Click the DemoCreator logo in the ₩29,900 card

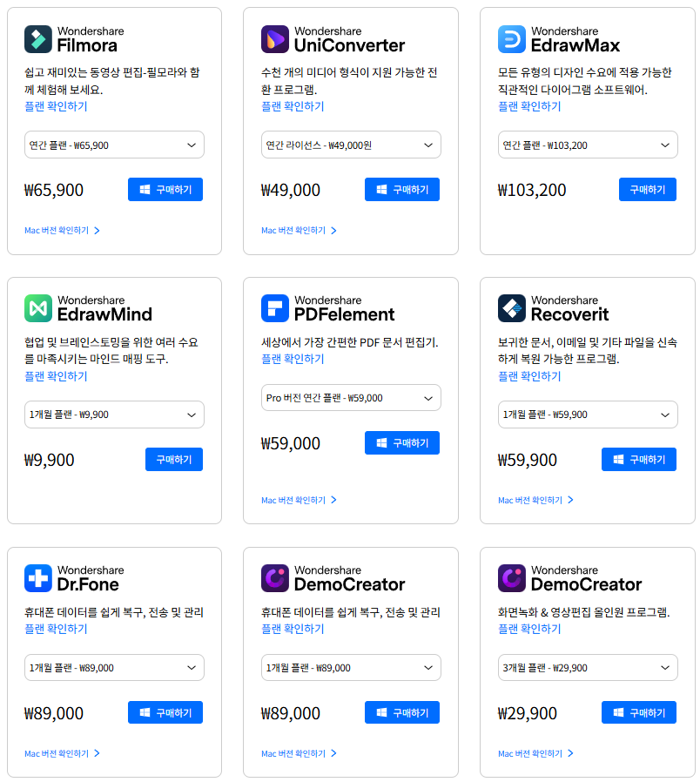512,578
